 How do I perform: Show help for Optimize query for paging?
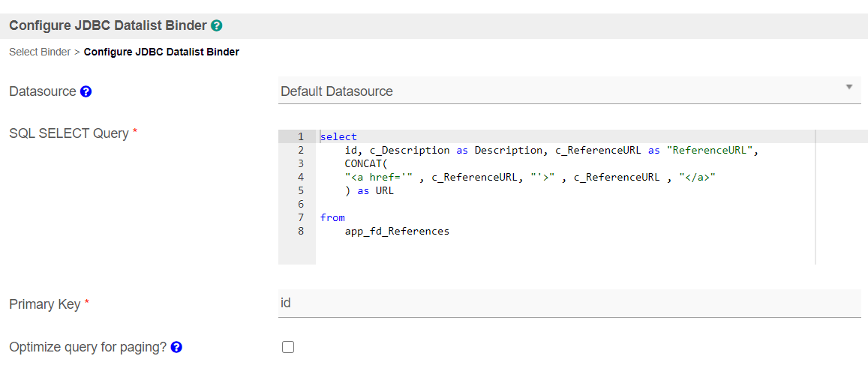(x=176, y=347)
